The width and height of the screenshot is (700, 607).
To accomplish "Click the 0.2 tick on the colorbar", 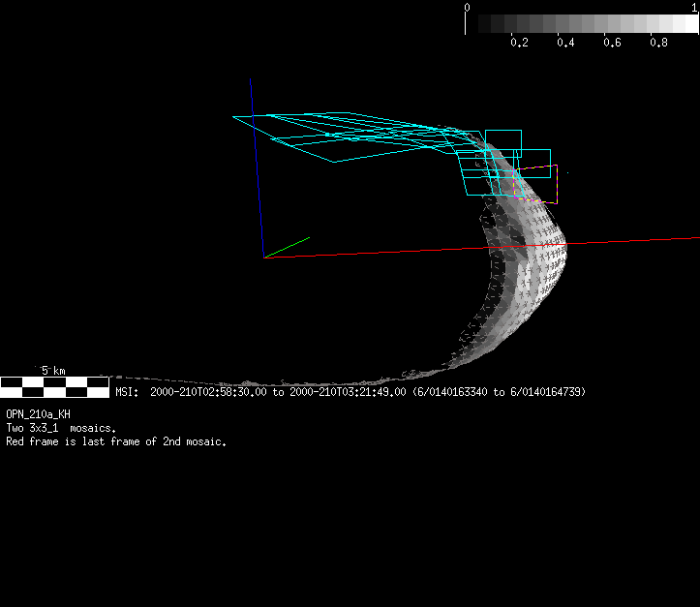I will pos(519,43).
